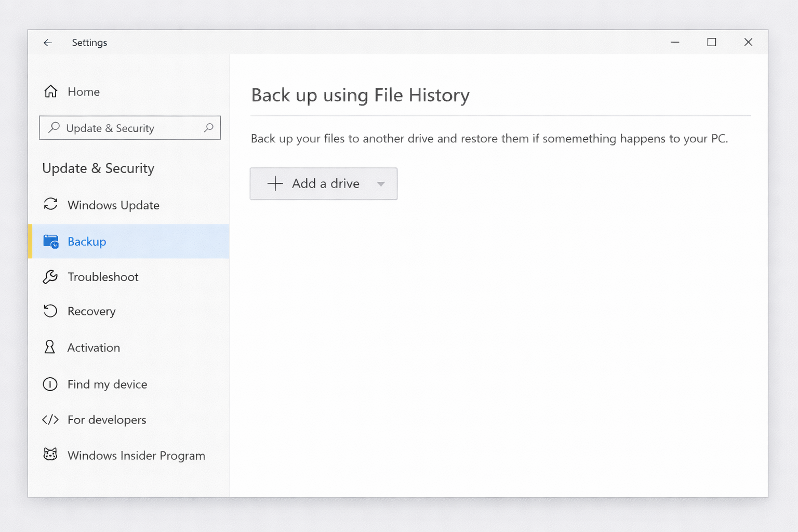
Task: Click the Windows Update sync arrows icon
Action: (x=50, y=204)
